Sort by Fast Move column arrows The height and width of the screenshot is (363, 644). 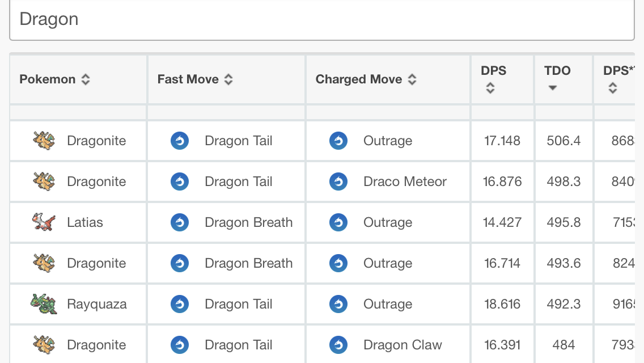point(228,79)
